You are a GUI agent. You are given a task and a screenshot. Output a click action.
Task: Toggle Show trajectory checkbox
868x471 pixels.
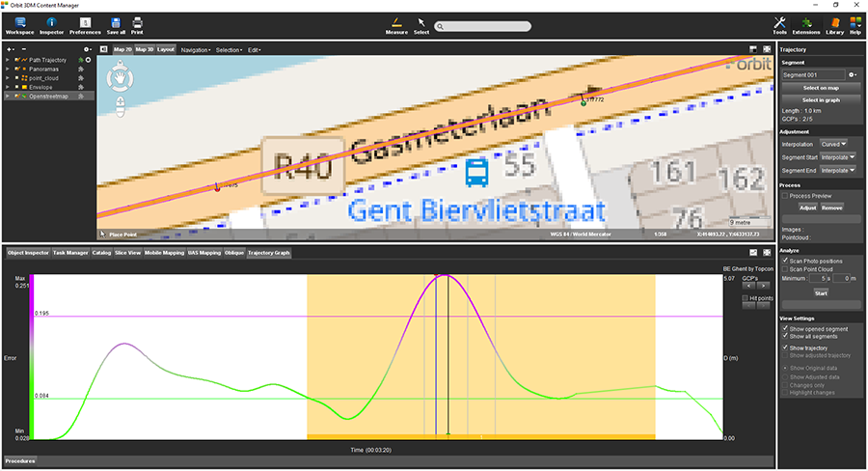pyautogui.click(x=785, y=347)
